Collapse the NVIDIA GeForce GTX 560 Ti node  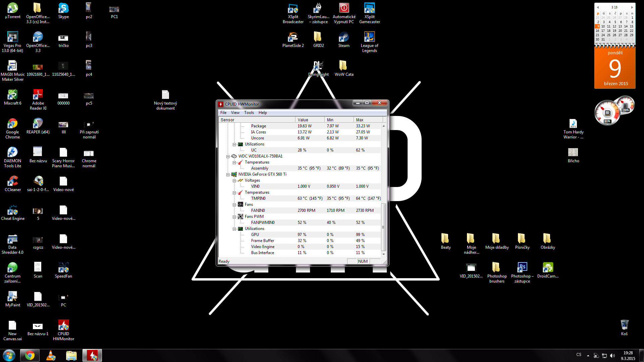pos(228,175)
